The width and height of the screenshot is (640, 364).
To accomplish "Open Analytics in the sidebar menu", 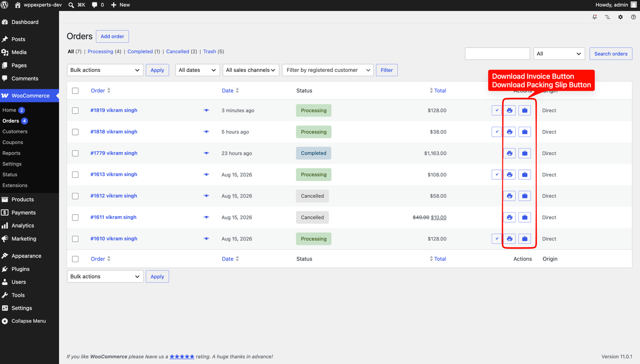I will (30, 225).
